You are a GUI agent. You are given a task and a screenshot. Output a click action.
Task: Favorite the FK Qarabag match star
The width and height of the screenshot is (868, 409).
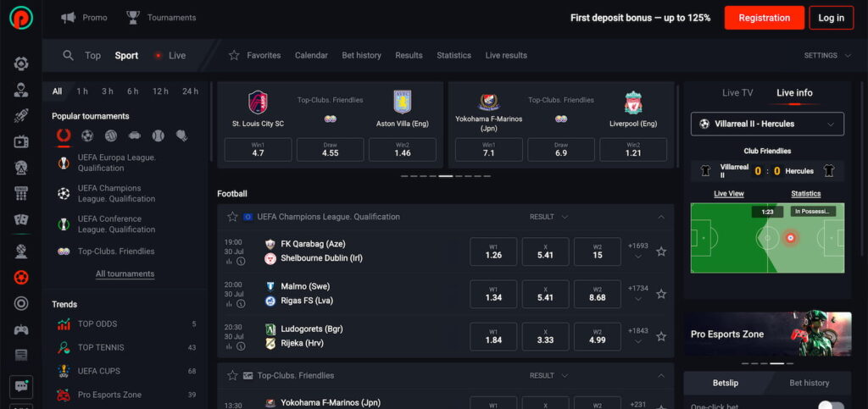click(661, 251)
